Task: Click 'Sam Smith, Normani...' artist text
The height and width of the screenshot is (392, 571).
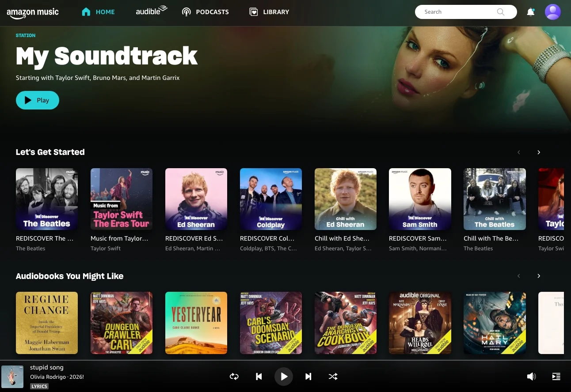Action: click(418, 249)
